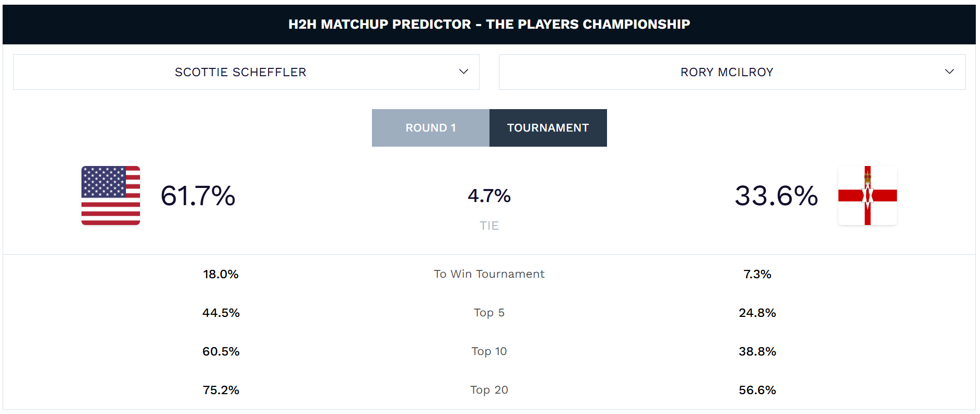Screen dimensions: 980x414
Task: Click Scheffler's 75.2% Top 20 value
Action: click(x=221, y=390)
